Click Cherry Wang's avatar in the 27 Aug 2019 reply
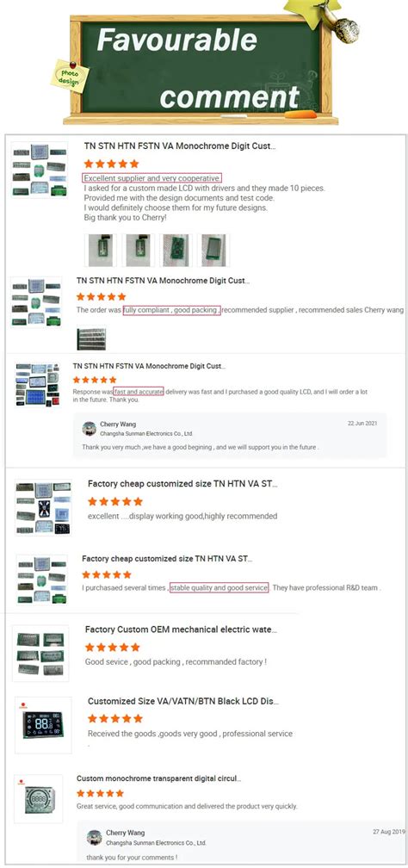 pos(94,837)
